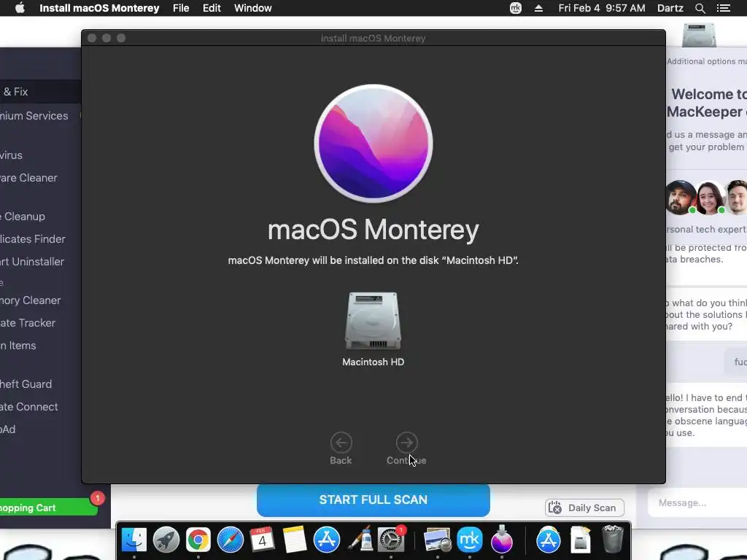Open Calendar from the Dock
Viewport: 747px width, 560px height.
pos(262,540)
